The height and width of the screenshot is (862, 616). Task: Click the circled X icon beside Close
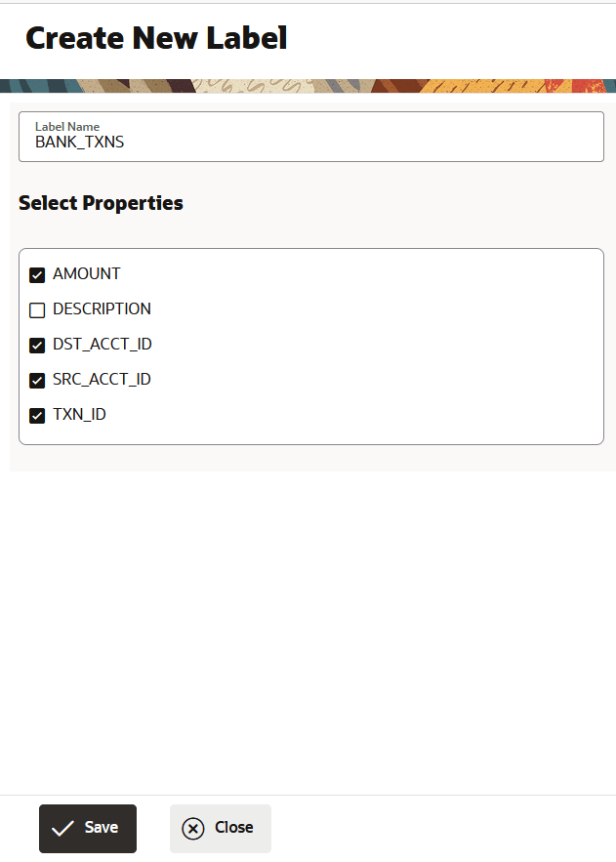coord(191,828)
